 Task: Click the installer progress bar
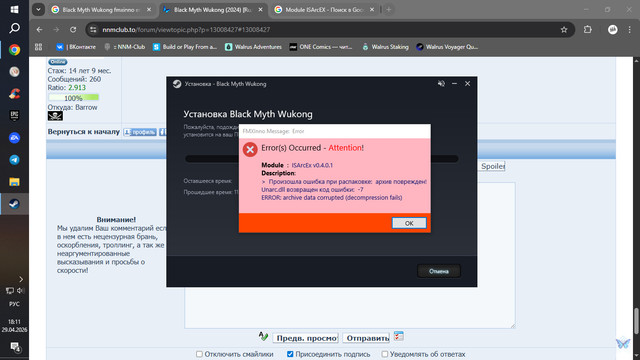(x=322, y=159)
